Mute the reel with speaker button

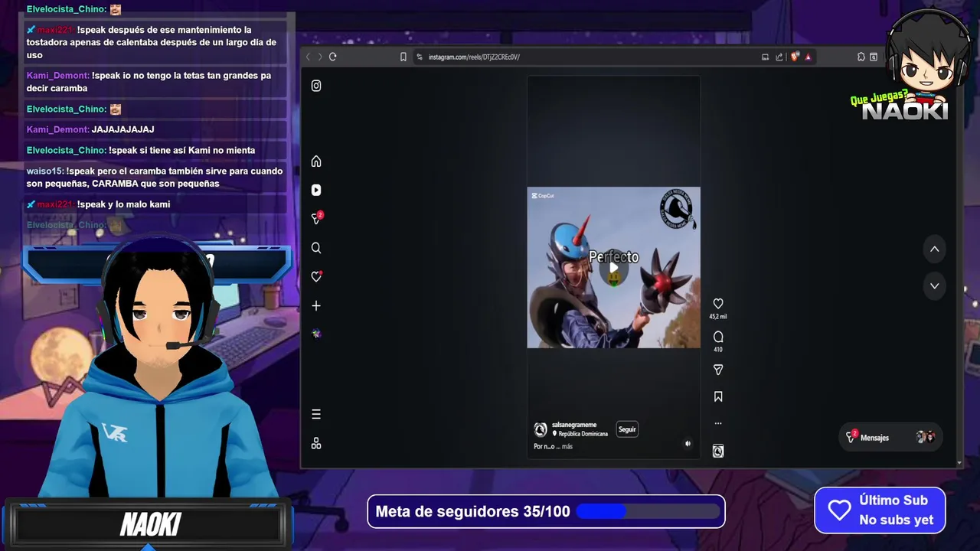click(688, 443)
